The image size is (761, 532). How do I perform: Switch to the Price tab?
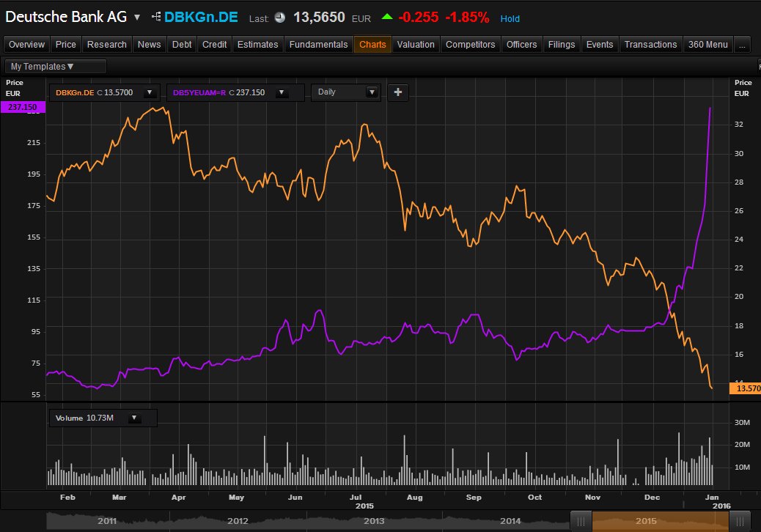(x=65, y=45)
